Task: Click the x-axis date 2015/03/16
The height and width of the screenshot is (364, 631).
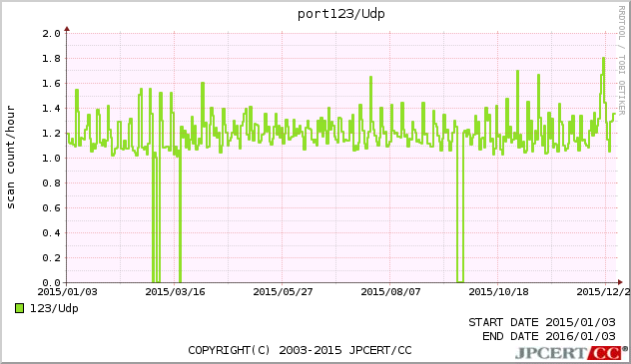Action: [x=175, y=291]
